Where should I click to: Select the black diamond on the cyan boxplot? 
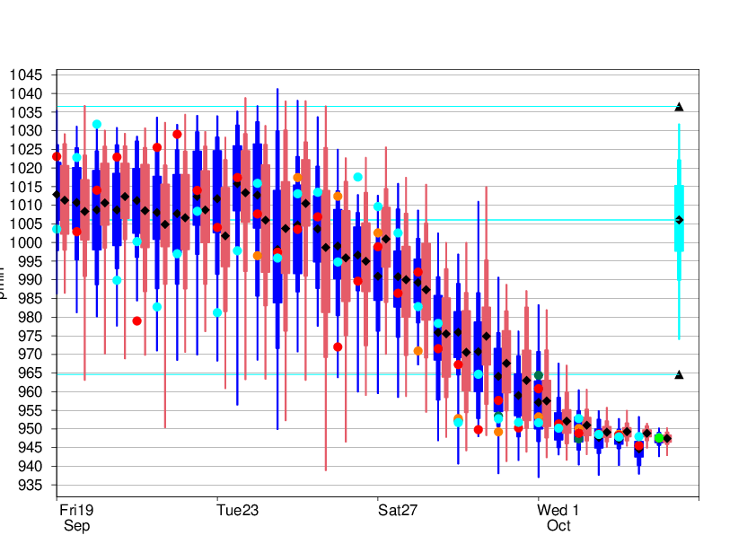[x=679, y=220]
